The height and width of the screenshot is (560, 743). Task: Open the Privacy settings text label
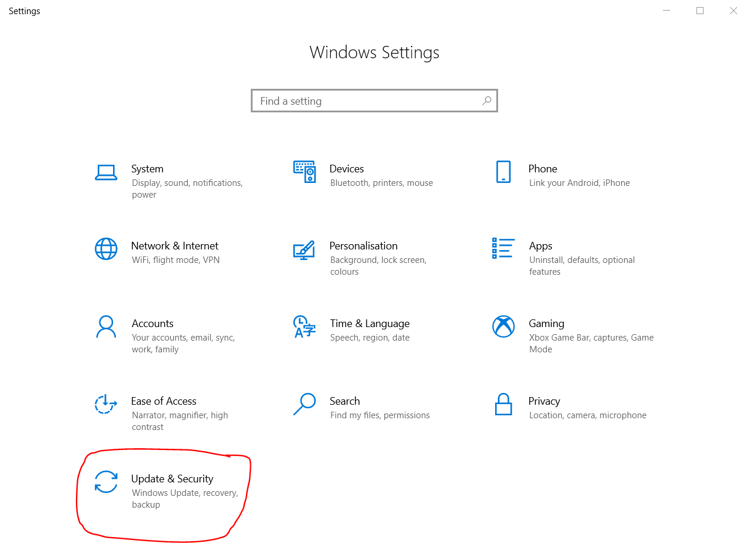(544, 401)
